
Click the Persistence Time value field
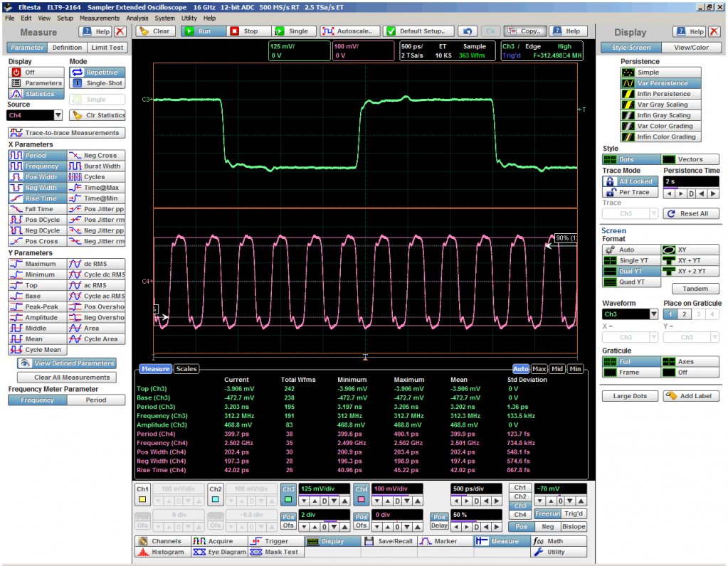[x=690, y=181]
